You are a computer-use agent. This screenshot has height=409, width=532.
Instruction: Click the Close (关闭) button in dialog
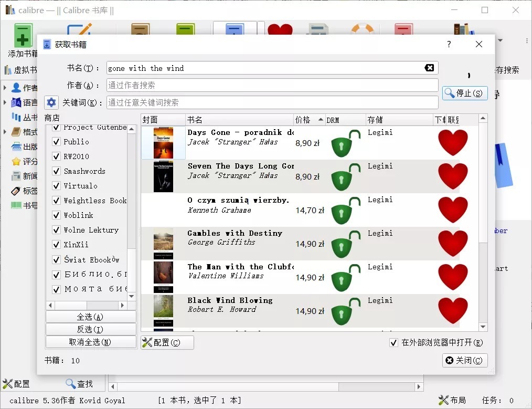(465, 360)
